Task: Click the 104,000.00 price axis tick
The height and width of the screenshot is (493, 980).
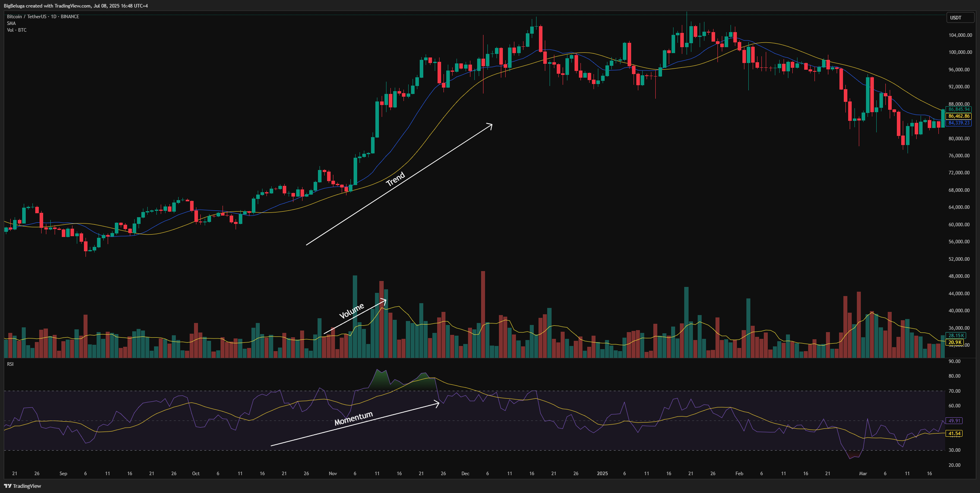Action: pyautogui.click(x=960, y=35)
